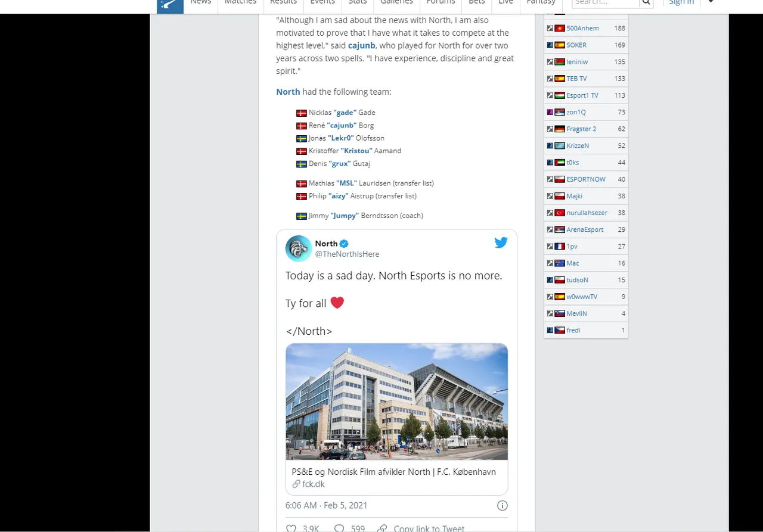
Task: Click the 188 viewer count for 500Anhem
Action: coord(620,28)
